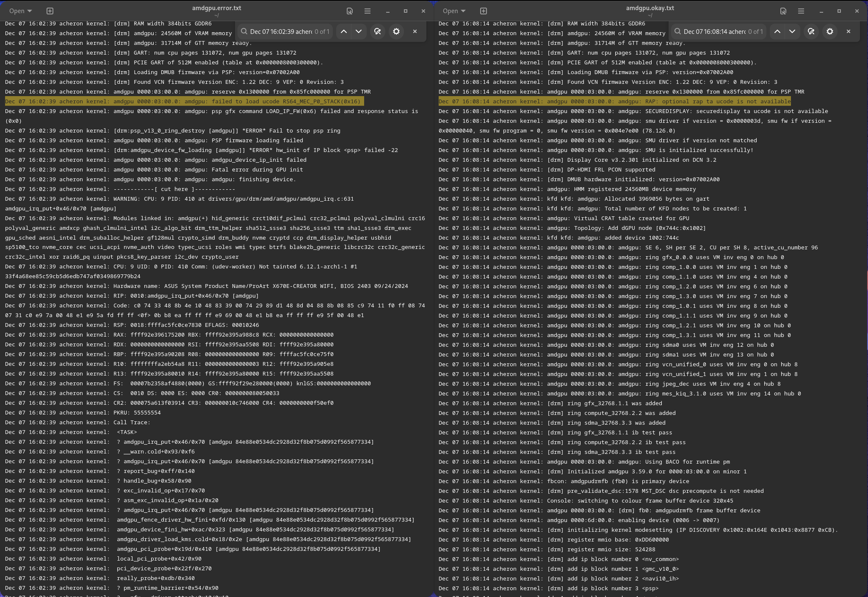
Task: Go to previous search match in amdgpu.okay.txt
Action: 777,31
